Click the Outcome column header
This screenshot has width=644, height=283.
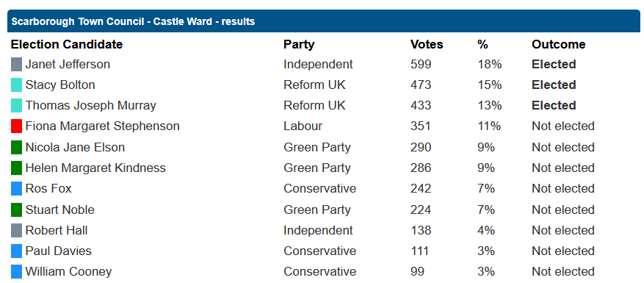click(x=559, y=44)
